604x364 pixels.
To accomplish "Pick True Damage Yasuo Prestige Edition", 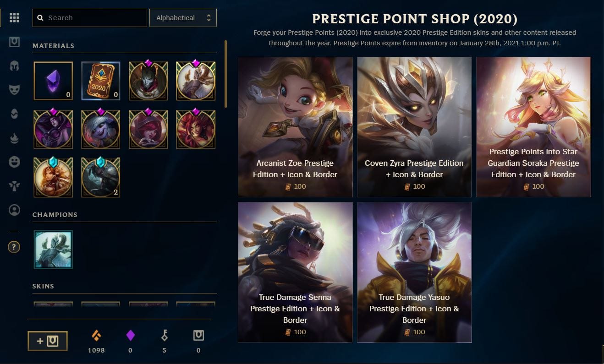I will pyautogui.click(x=414, y=272).
